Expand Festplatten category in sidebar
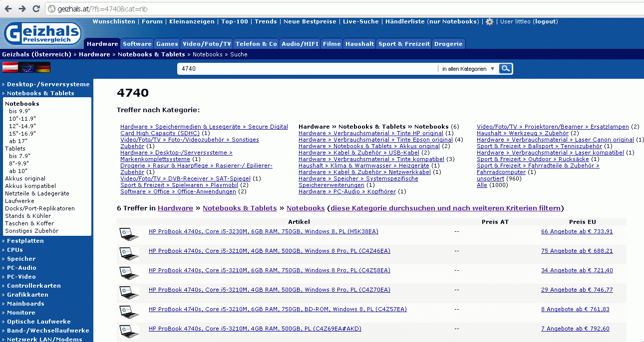Viewport: 644px width, 342px height. coord(25,241)
